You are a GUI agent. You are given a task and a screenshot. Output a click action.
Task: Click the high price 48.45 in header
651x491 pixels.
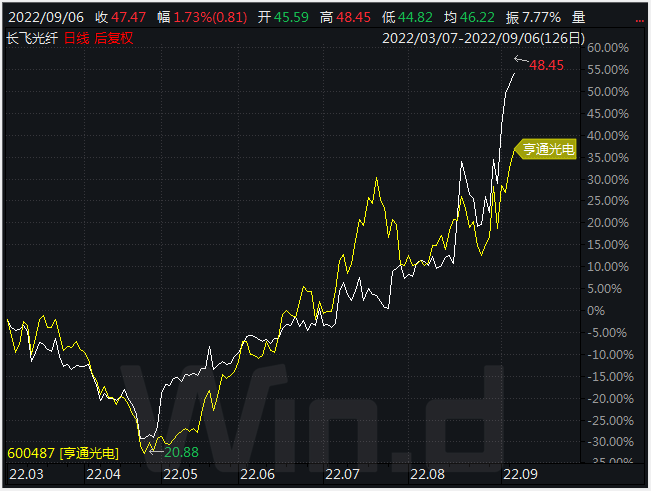click(x=353, y=17)
